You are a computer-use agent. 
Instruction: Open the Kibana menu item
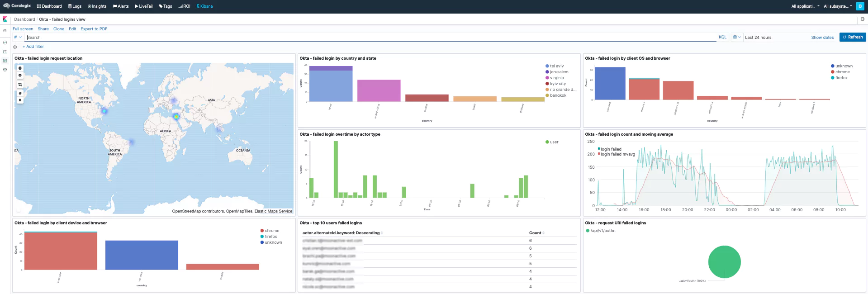click(204, 6)
